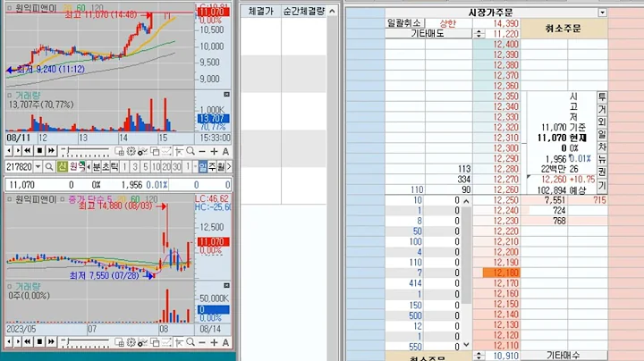Click 기타매수 buy button
This screenshot has height=361, width=644.
563,356
